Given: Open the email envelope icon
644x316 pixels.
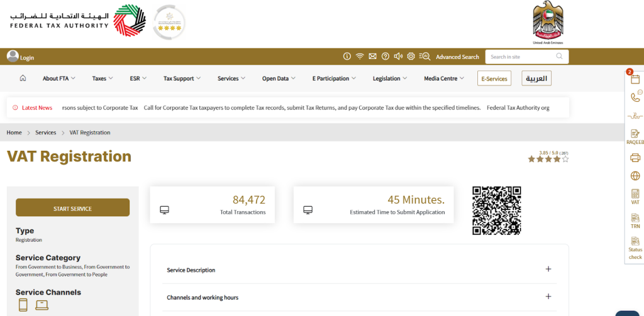Looking at the screenshot, I should pyautogui.click(x=372, y=57).
